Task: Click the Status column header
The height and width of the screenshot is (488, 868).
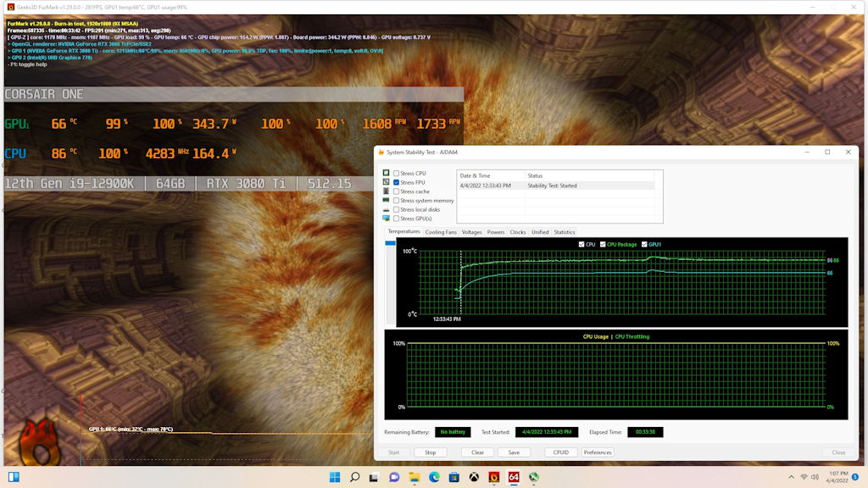Action: pyautogui.click(x=590, y=175)
